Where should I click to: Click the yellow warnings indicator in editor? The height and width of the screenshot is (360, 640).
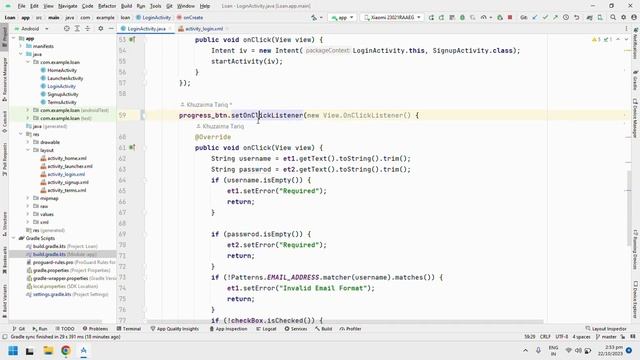596,40
